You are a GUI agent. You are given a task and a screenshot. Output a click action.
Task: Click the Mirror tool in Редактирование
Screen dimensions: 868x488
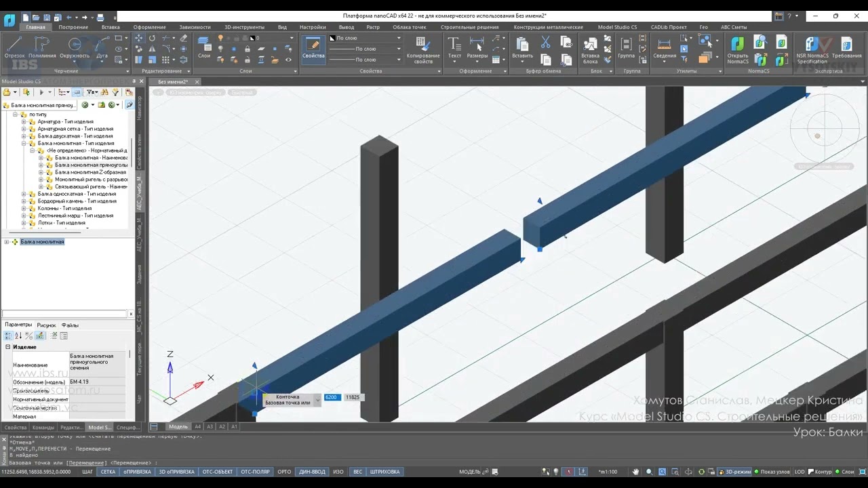click(152, 49)
